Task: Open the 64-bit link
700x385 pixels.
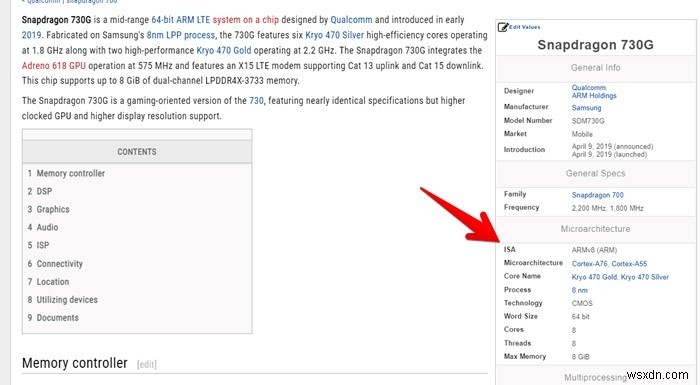Action: point(162,20)
